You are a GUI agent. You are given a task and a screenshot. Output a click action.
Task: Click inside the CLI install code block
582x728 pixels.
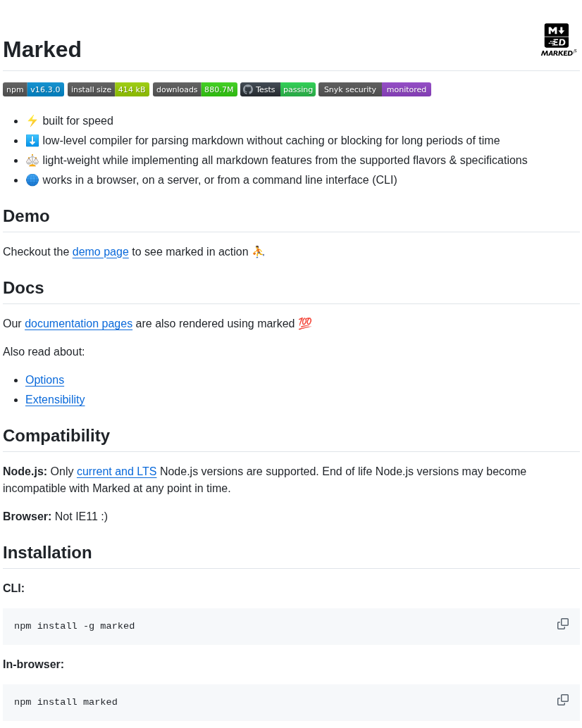[x=282, y=627]
